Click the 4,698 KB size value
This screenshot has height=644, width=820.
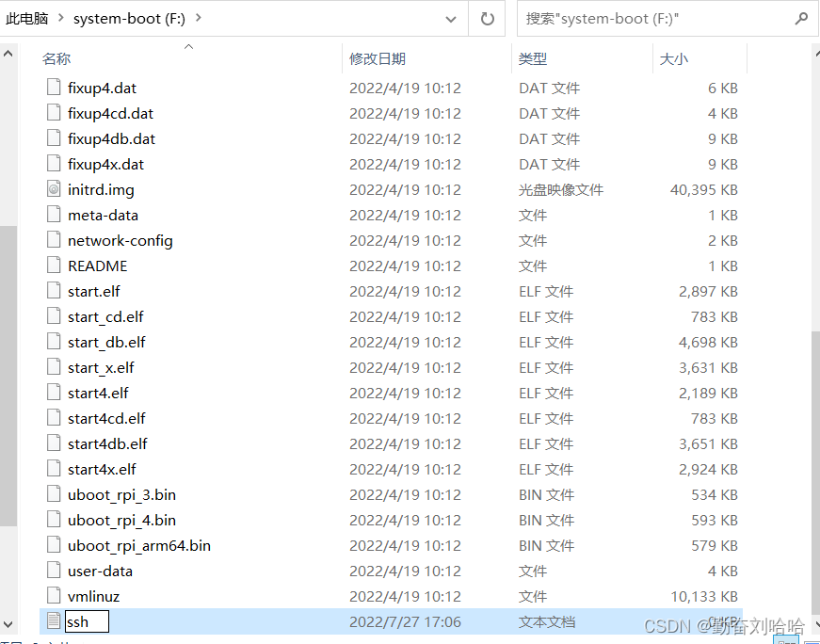(708, 342)
